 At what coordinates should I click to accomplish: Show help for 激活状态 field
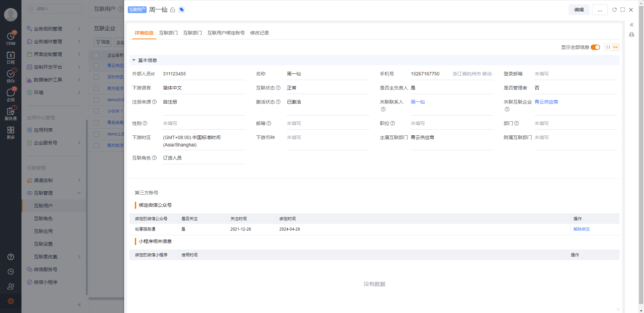click(x=278, y=102)
